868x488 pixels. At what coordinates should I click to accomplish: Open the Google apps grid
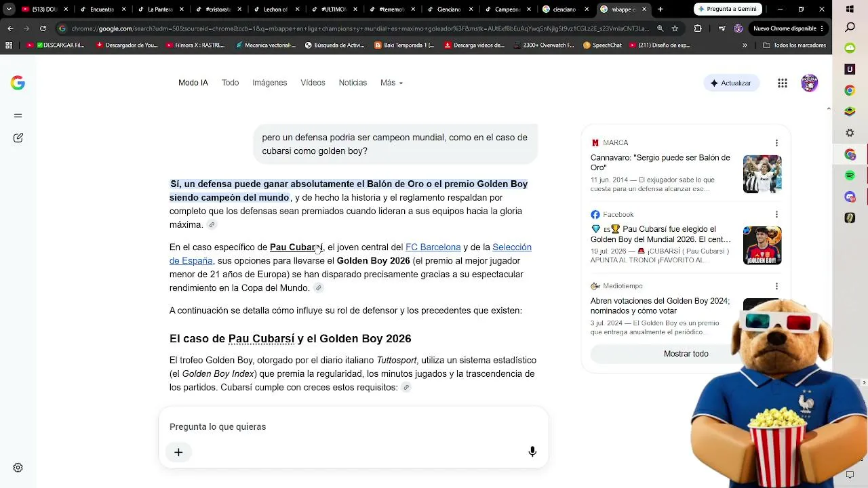pos(783,83)
